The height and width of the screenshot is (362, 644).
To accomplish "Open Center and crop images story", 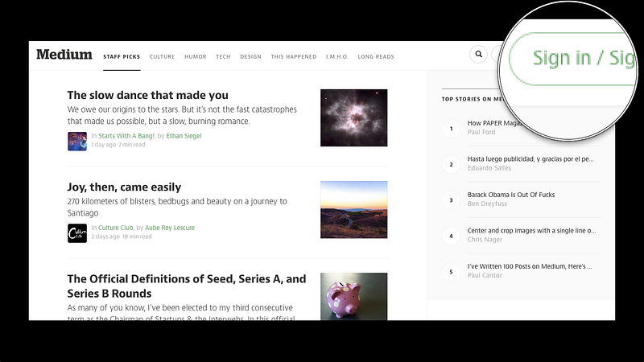I will 531,230.
